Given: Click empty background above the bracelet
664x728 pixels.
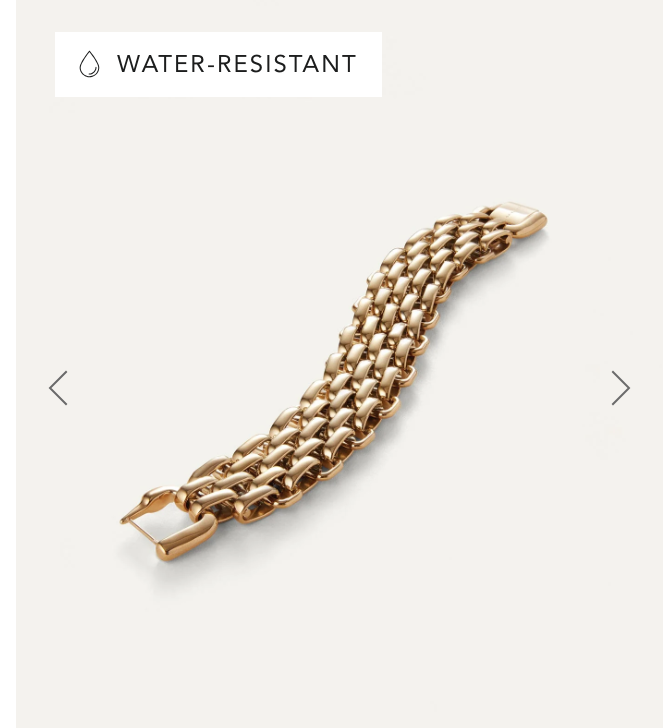Looking at the screenshot, I should [x=339, y=149].
